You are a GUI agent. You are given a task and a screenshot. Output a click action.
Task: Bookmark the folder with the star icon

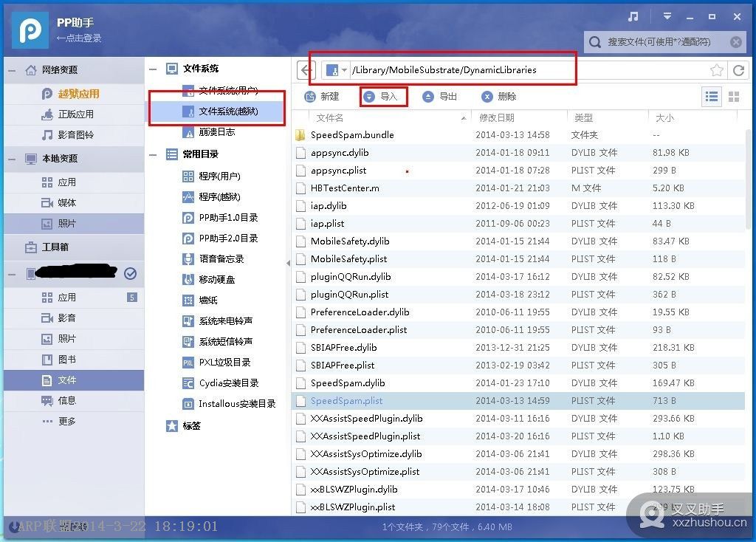716,70
